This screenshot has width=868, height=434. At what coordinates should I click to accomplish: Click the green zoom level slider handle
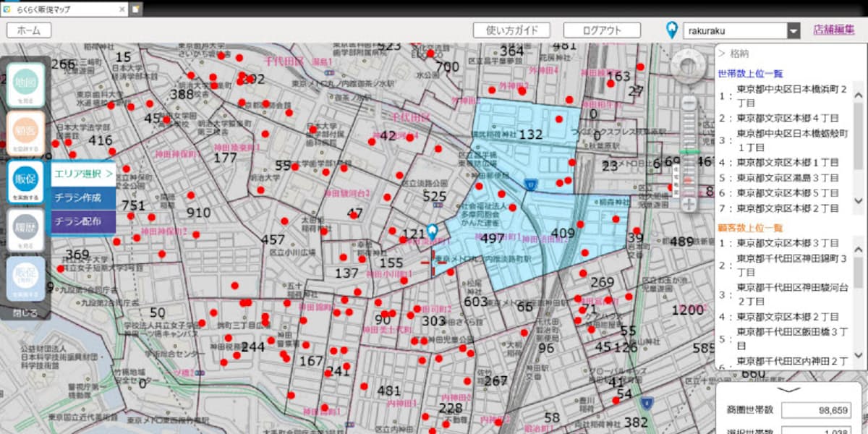[689, 153]
